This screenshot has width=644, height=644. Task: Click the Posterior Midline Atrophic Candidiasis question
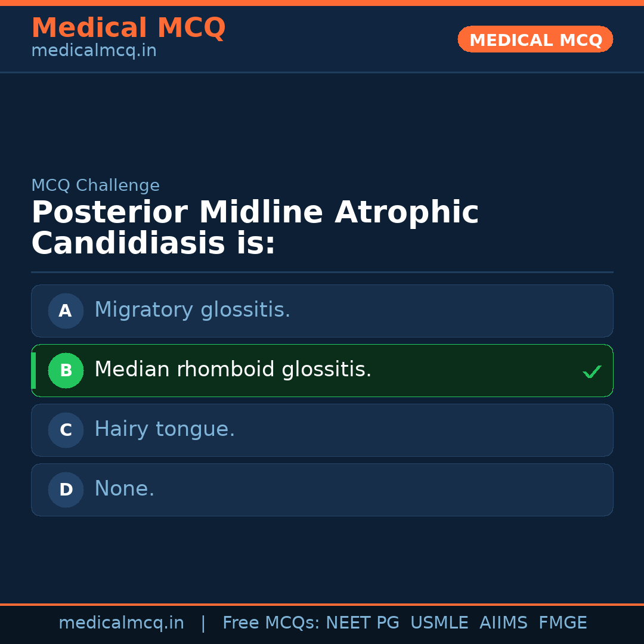pyautogui.click(x=255, y=228)
